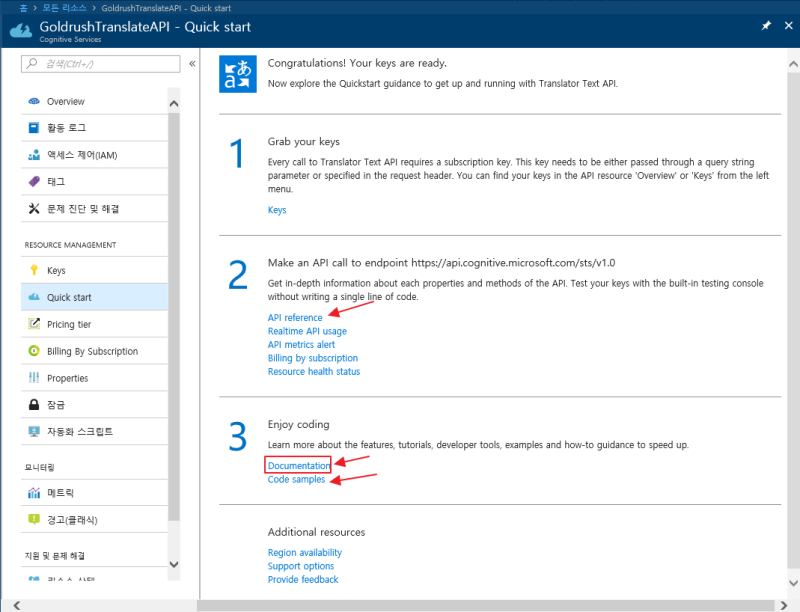Pin the Quick start blade
This screenshot has height=612, width=800.
[x=766, y=25]
